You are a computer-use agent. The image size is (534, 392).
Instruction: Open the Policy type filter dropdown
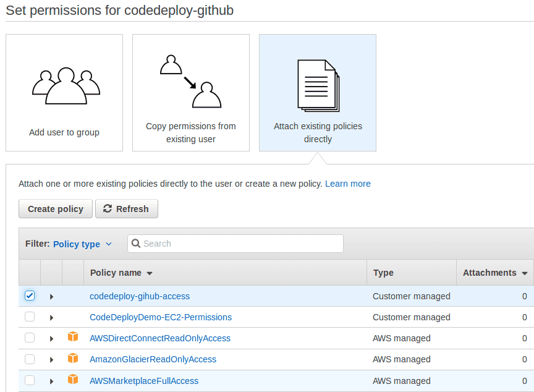pyautogui.click(x=82, y=244)
